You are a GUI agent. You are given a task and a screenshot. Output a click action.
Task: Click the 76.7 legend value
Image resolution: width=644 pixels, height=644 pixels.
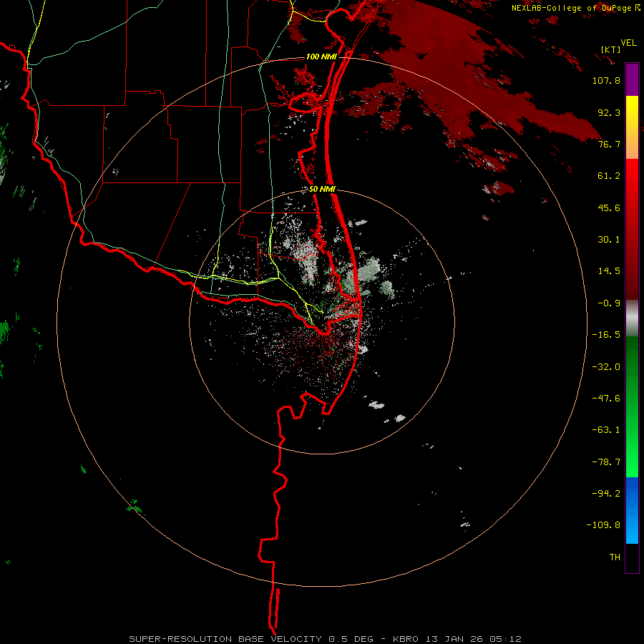point(609,144)
